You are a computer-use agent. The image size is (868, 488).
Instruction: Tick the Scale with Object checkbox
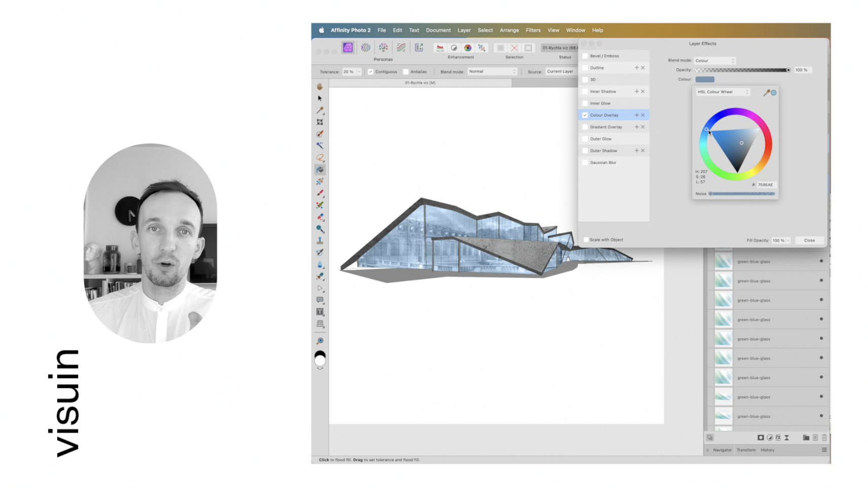point(586,240)
